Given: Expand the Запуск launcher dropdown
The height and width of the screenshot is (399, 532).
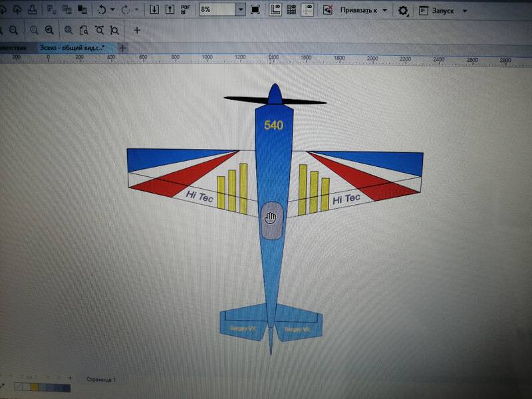Looking at the screenshot, I should [x=464, y=11].
